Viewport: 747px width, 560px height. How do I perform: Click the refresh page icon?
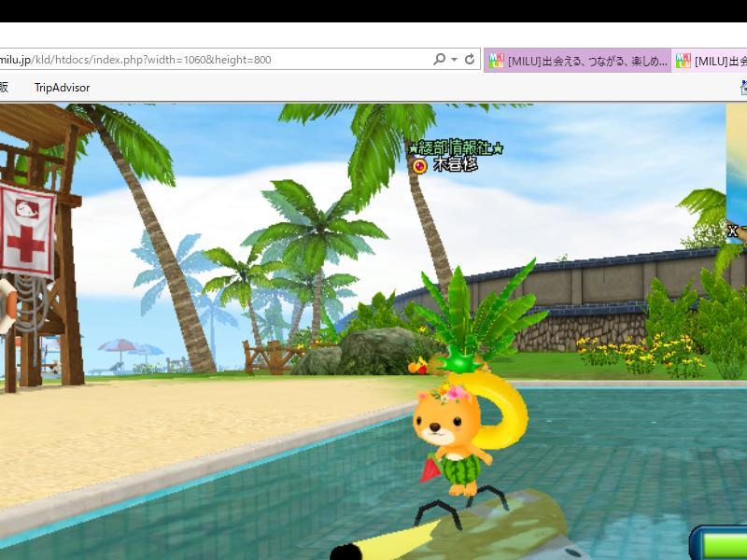coord(470,60)
